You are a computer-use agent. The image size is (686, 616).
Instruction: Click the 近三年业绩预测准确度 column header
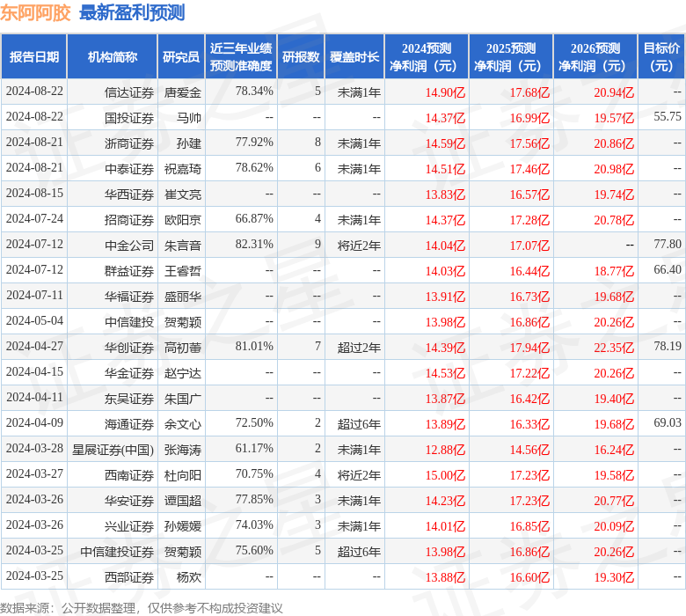(241, 57)
